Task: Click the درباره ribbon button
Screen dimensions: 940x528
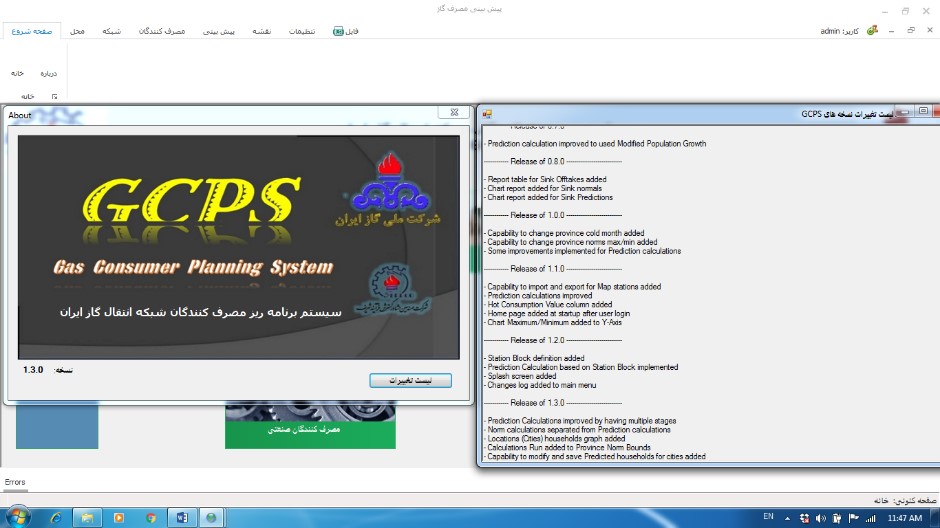Action: 49,73
